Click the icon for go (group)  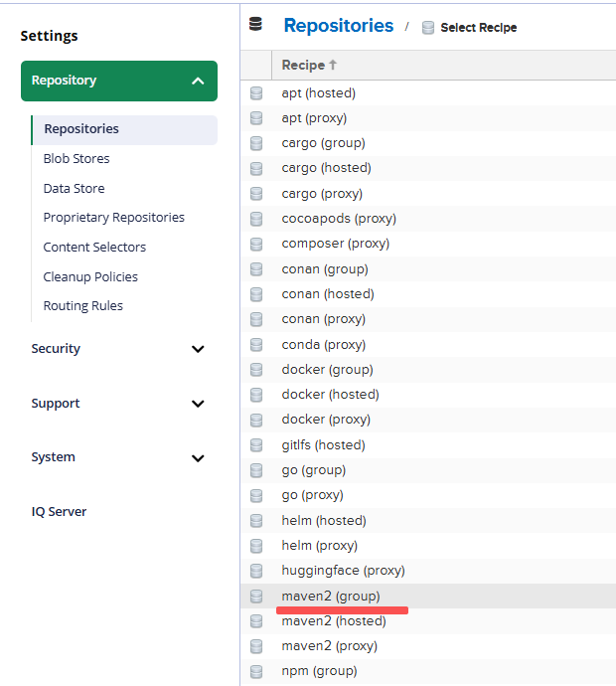256,470
